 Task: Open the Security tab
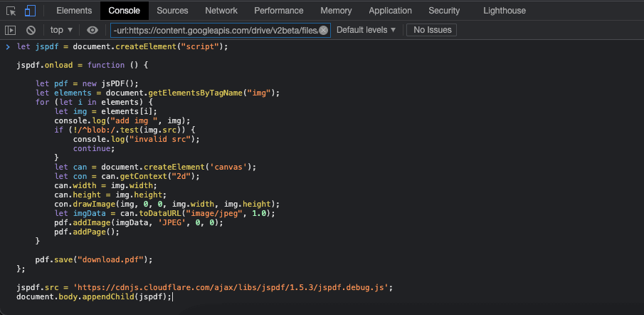tap(444, 11)
